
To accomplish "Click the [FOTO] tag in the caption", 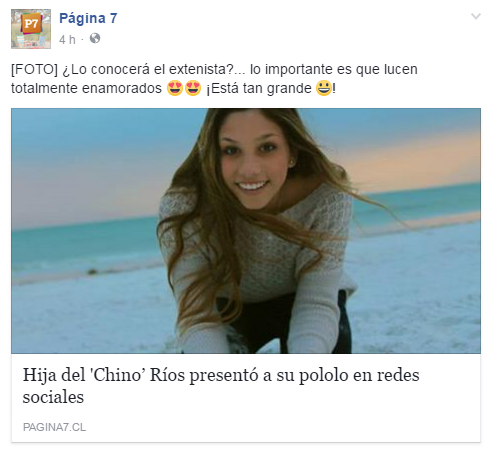I will point(34,69).
